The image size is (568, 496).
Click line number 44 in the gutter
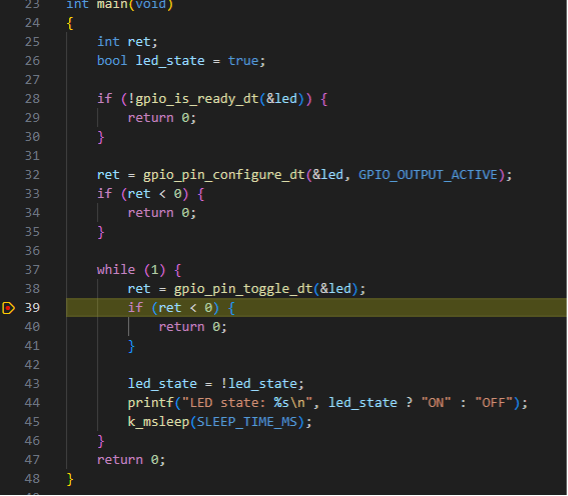[x=32, y=403]
